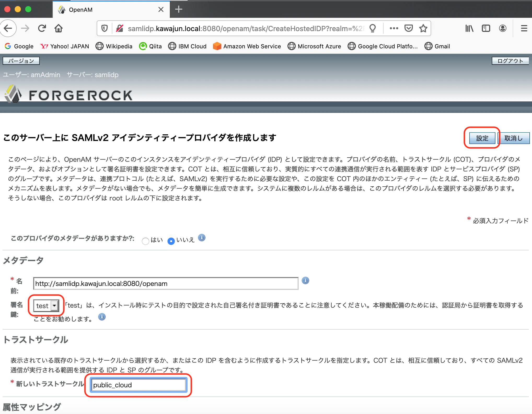Open the Google Cloud Platform bookmark

tap(383, 46)
